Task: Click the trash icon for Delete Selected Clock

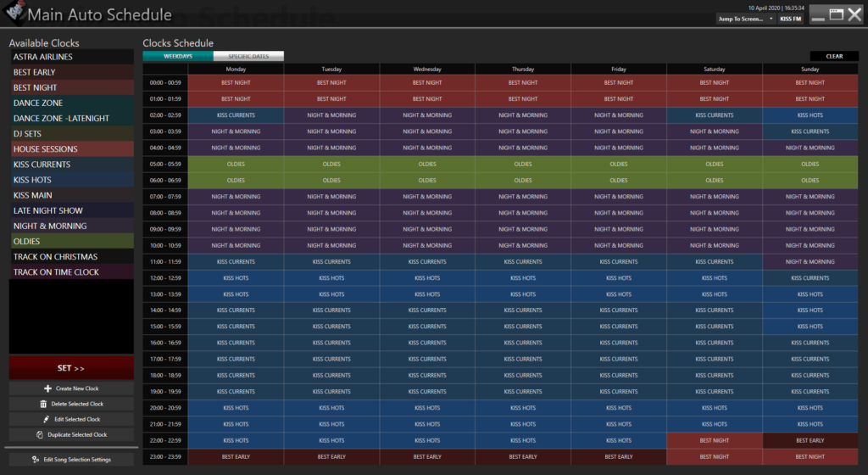Action: click(43, 404)
